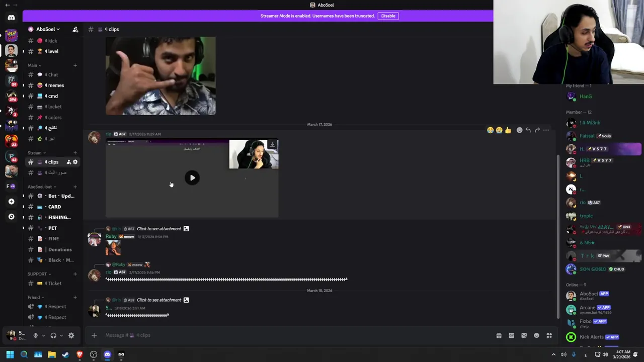Screen dimensions: 644x362
Task: Open tropic member profile
Action: pyautogui.click(x=603, y=216)
